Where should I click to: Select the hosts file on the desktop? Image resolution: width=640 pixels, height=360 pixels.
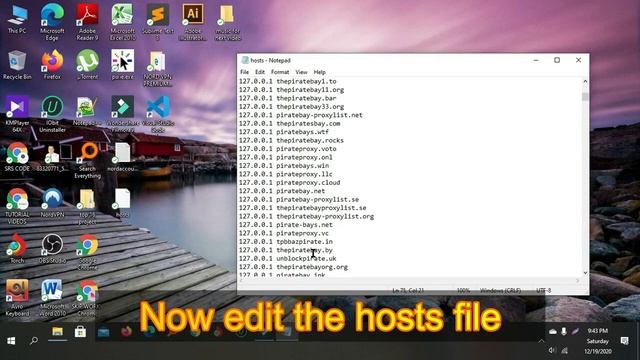click(x=122, y=203)
